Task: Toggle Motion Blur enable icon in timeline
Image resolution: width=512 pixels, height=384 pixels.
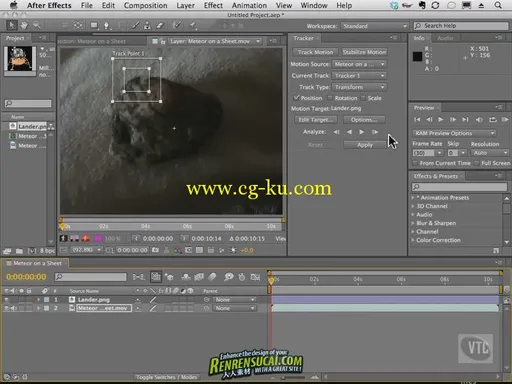Action: [212, 277]
